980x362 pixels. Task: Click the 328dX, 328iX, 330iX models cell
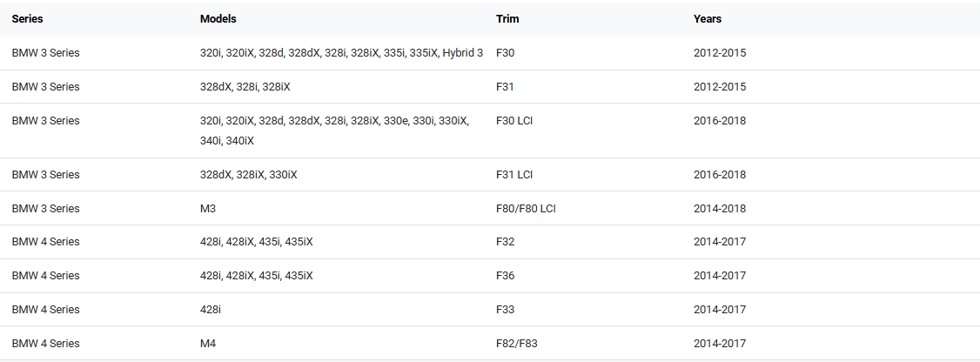tap(248, 175)
